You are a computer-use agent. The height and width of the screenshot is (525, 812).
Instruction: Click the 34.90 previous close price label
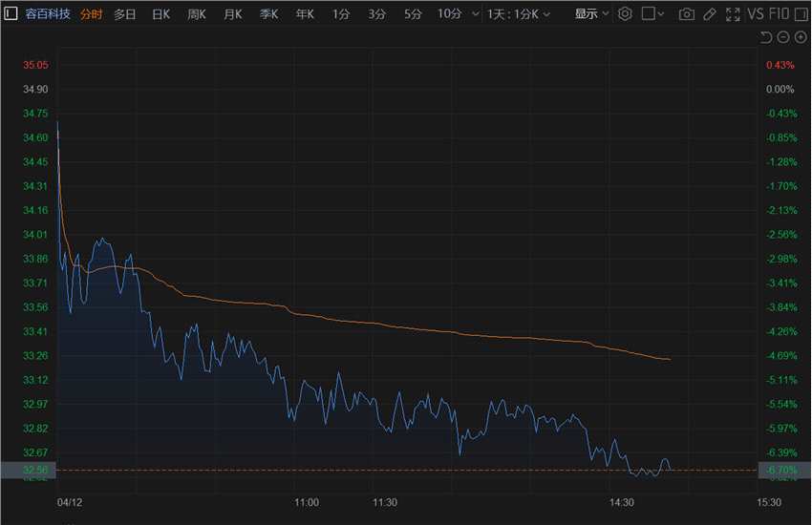pos(35,90)
